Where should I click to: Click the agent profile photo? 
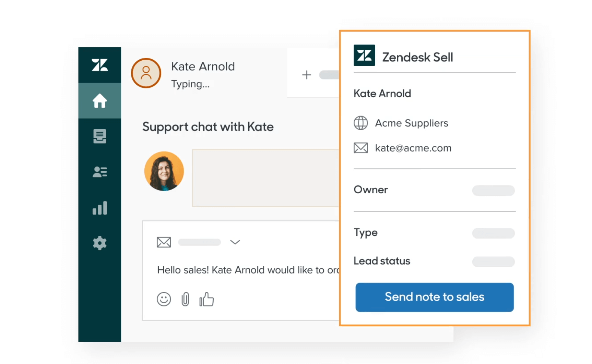click(164, 171)
